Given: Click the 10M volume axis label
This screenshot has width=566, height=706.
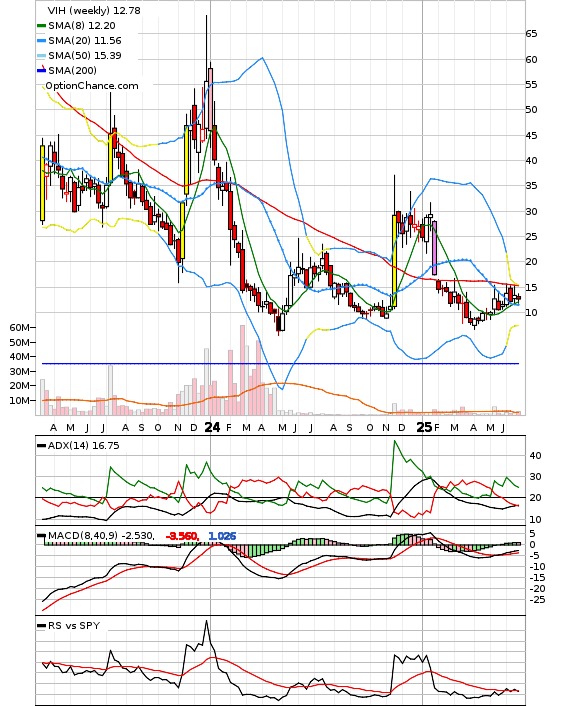Looking at the screenshot, I should click(19, 400).
